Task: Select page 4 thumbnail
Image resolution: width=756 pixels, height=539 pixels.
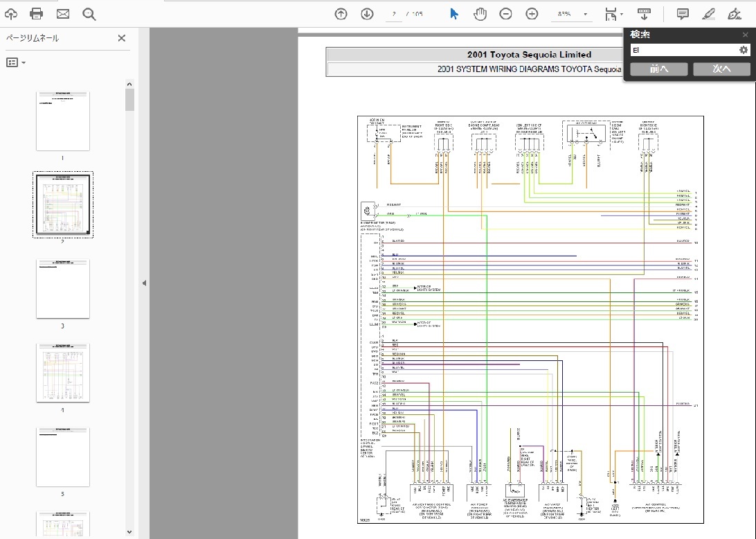Action: 63,373
